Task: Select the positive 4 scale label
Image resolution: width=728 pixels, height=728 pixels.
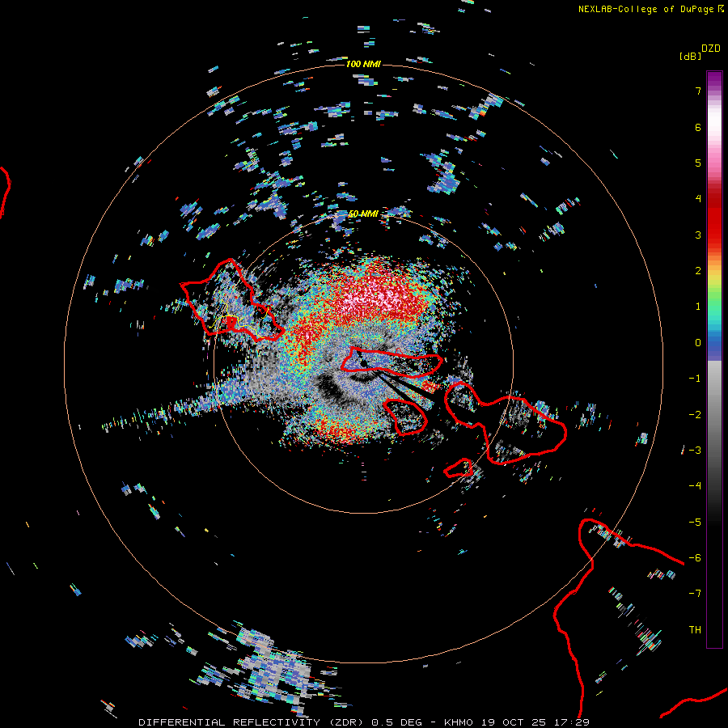Action: 698,199
